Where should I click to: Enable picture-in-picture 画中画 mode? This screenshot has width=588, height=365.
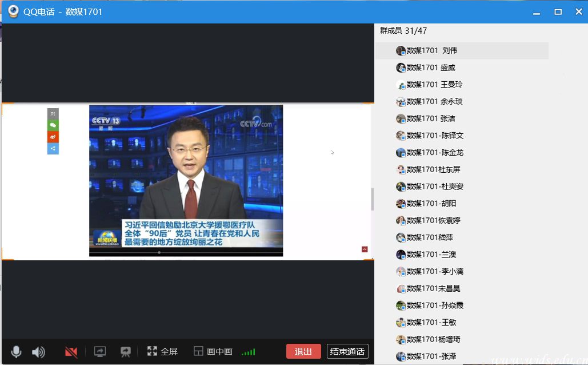[213, 351]
